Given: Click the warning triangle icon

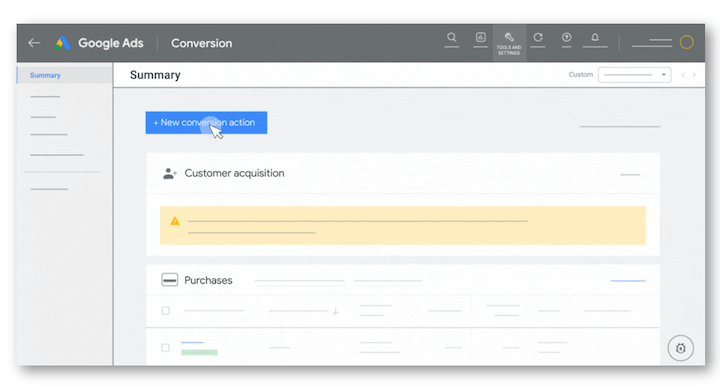Looking at the screenshot, I should [x=175, y=221].
